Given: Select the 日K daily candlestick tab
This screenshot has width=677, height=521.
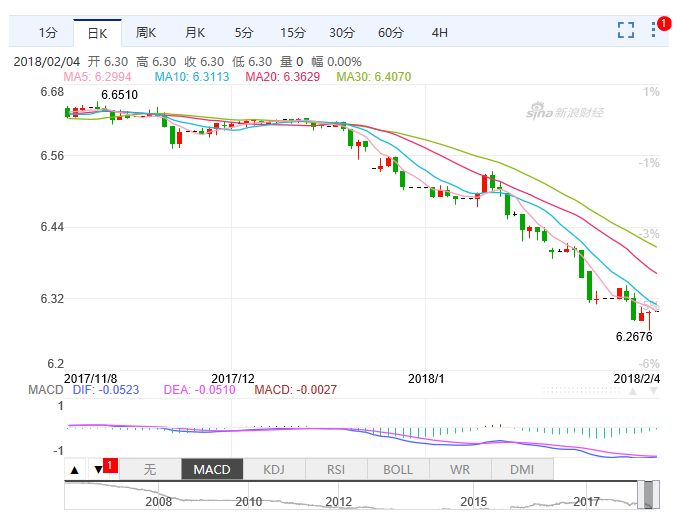Looking at the screenshot, I should click(97, 32).
